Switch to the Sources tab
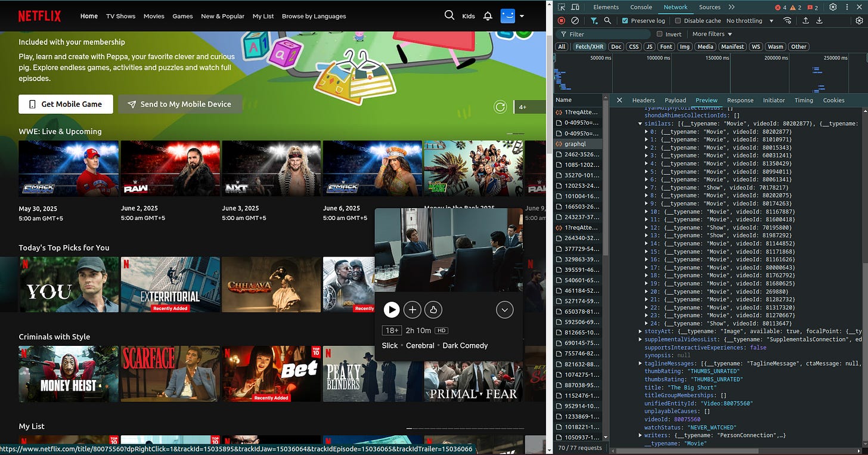Viewport: 868px width, 455px height. [x=709, y=7]
